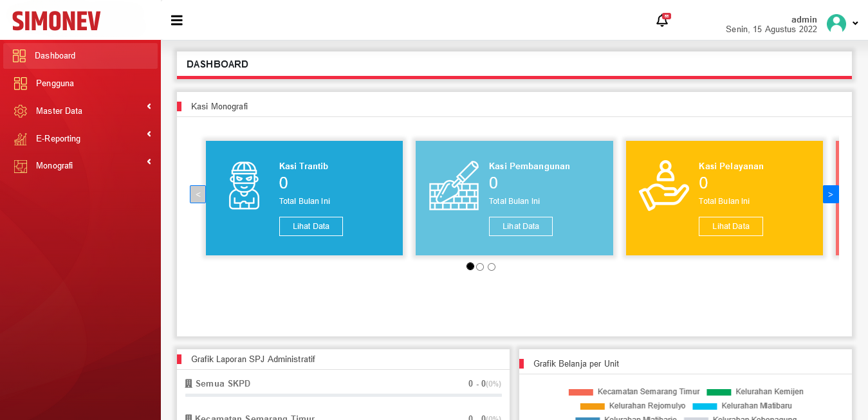The width and height of the screenshot is (868, 420).
Task: Open the notifications bell
Action: point(662,21)
